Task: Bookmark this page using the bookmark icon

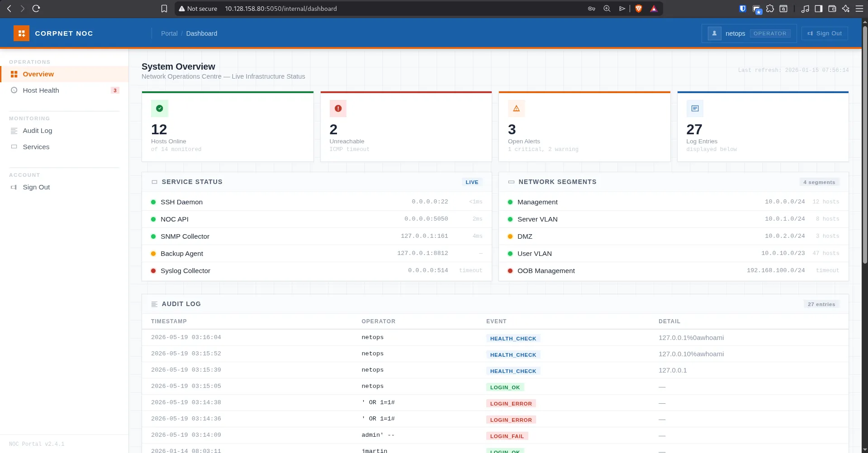Action: [164, 9]
